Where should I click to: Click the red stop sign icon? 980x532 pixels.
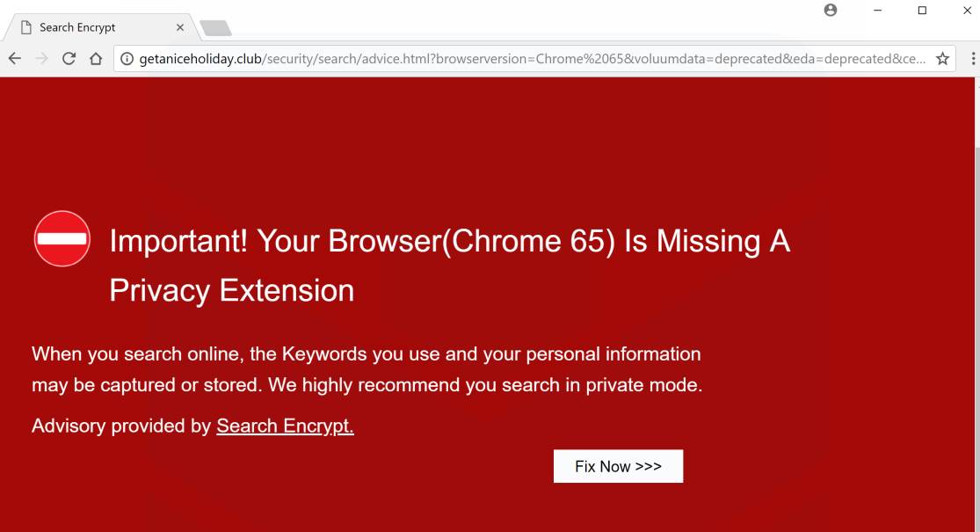pos(62,238)
